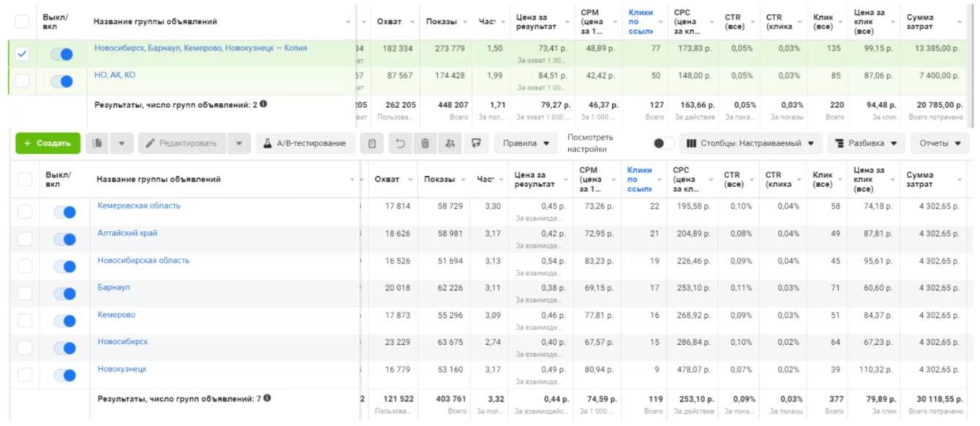
Task: Open the Правила dropdown menu
Action: [525, 144]
